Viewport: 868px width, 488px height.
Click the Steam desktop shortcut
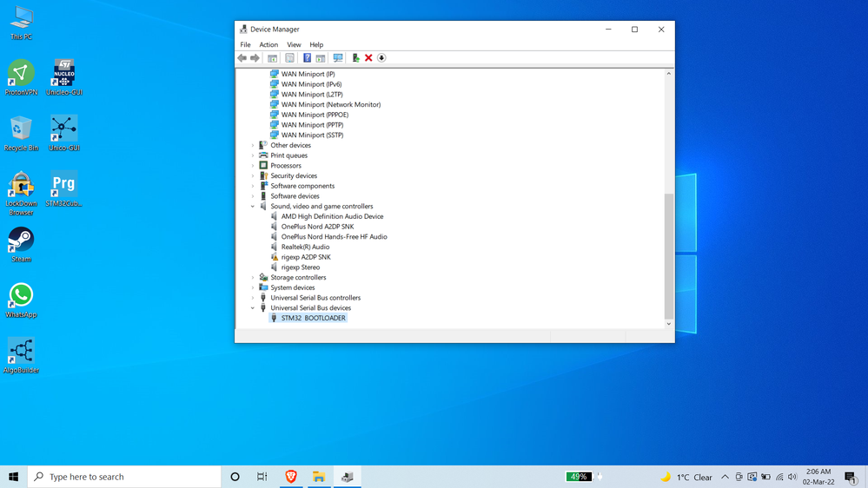(21, 245)
